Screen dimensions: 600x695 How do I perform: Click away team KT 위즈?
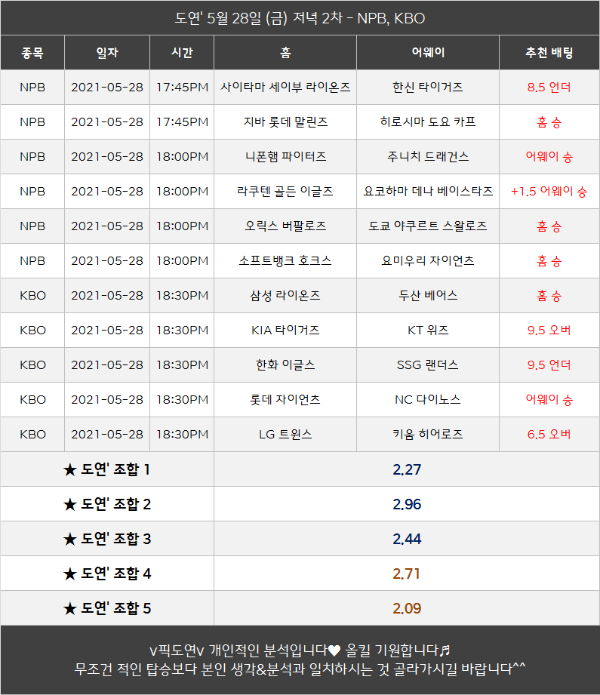[x=428, y=330]
